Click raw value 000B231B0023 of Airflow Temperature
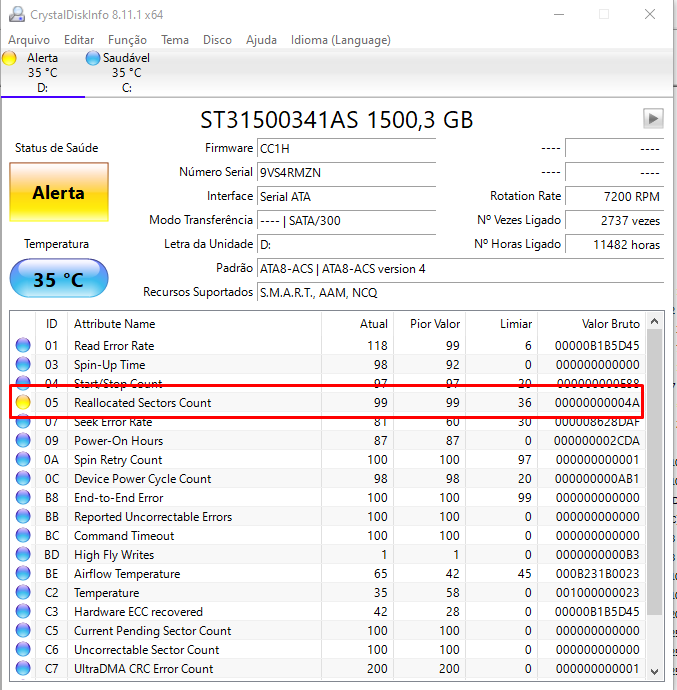The height and width of the screenshot is (690, 677). (x=597, y=574)
